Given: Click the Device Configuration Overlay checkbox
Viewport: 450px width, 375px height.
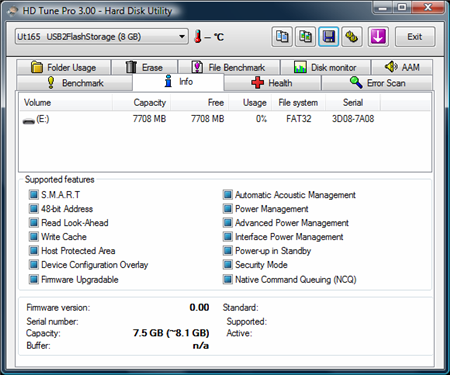Looking at the screenshot, I should coord(34,265).
